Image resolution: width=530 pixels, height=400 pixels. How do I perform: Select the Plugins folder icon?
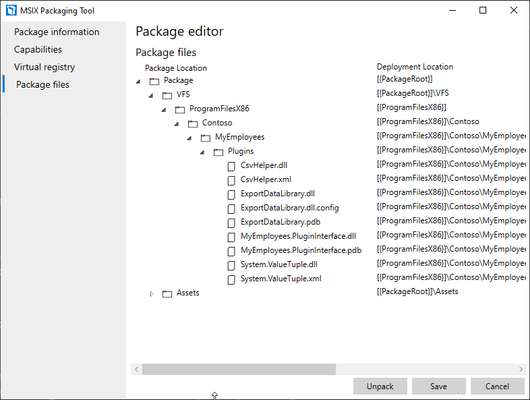tap(218, 152)
